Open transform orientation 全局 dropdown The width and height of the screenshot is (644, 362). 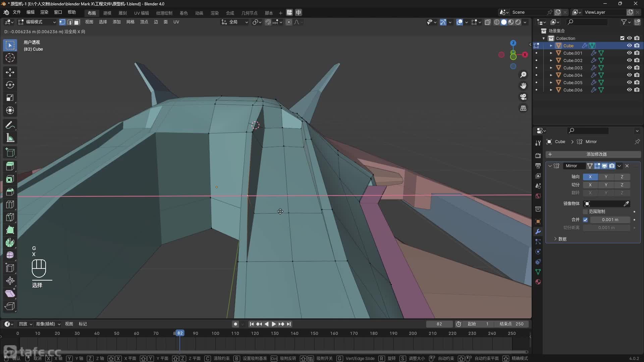click(235, 22)
